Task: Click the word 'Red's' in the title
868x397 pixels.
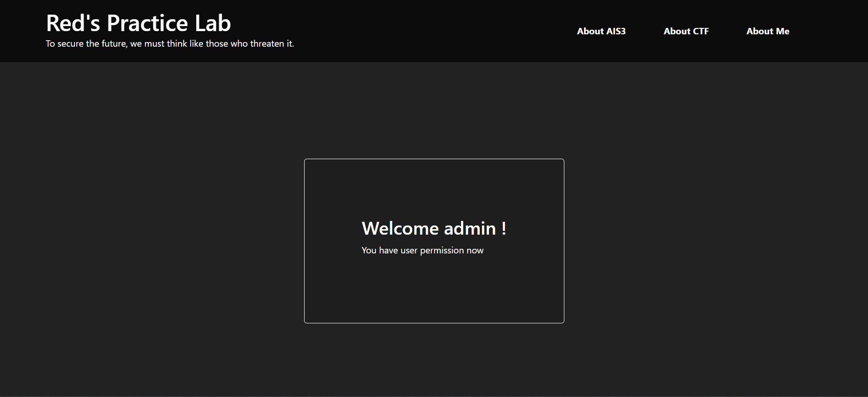Action: tap(73, 23)
